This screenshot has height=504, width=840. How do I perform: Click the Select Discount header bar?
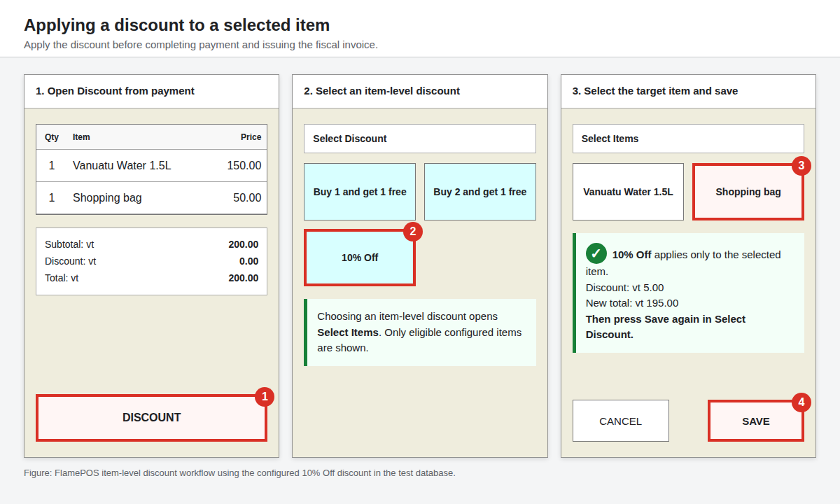420,139
